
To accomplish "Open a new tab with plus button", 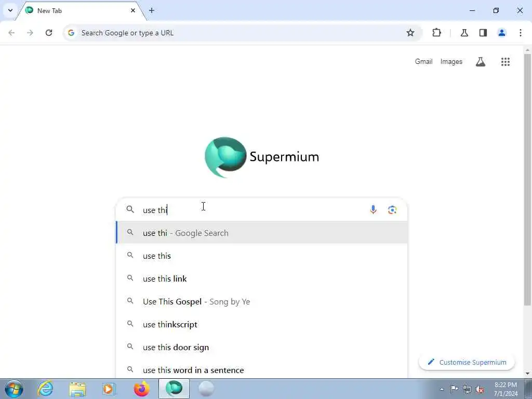I will 152,10.
